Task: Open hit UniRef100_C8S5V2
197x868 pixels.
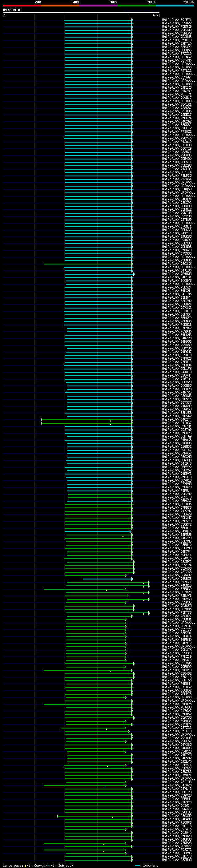Action: click(177, 562)
